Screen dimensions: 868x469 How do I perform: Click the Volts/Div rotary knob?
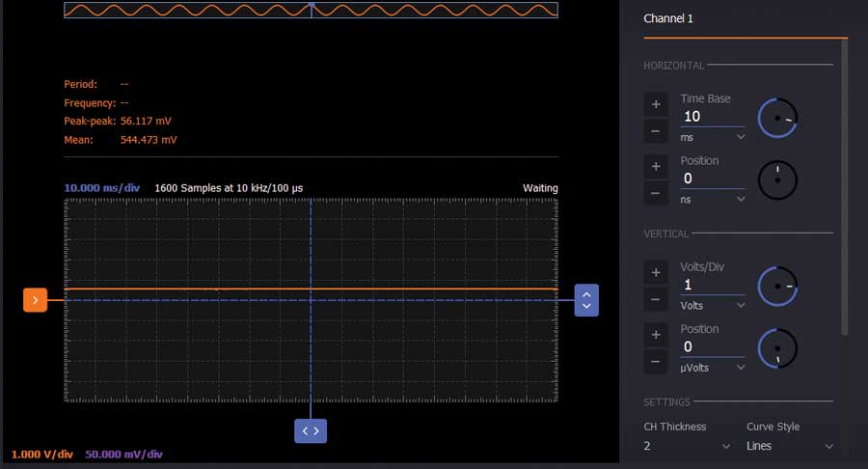tap(777, 287)
